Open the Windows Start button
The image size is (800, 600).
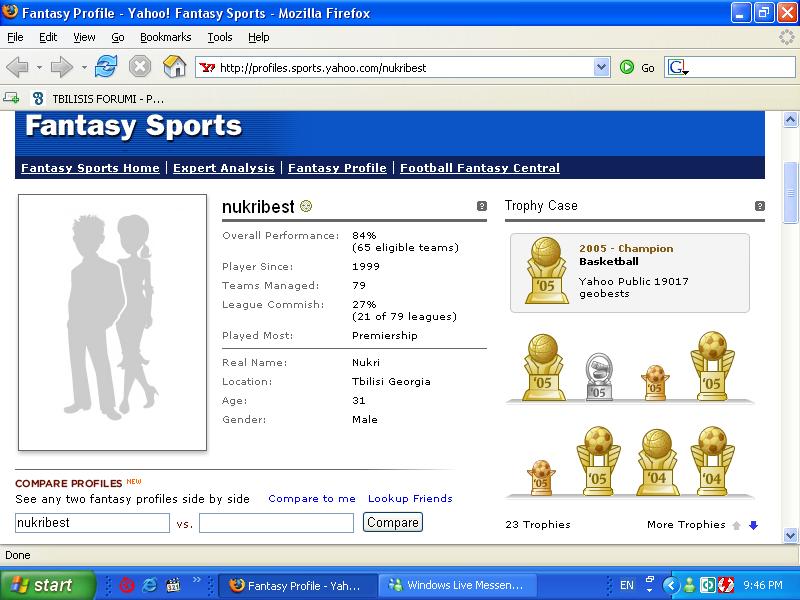click(47, 585)
